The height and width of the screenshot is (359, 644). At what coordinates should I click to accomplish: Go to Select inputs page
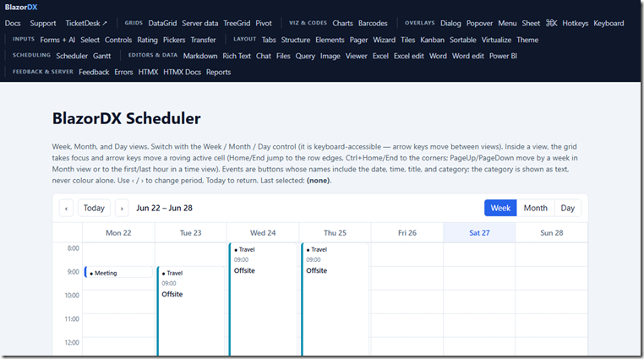coord(90,40)
